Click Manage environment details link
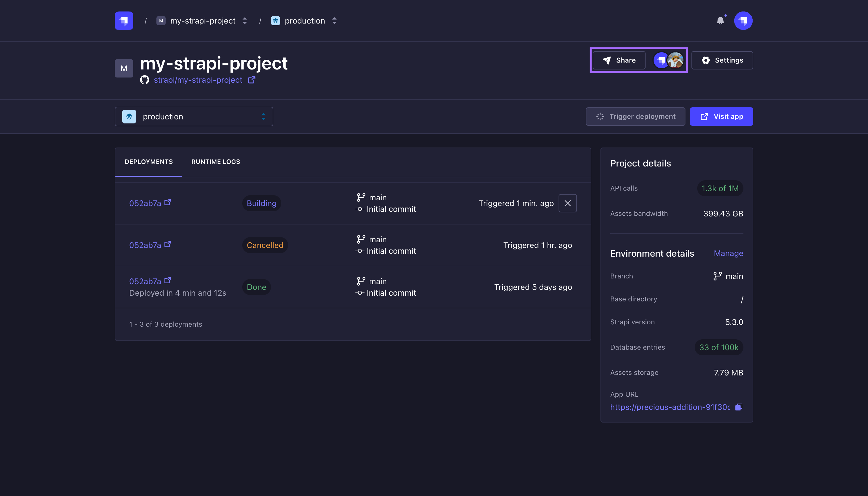Viewport: 868px width, 496px height. [x=728, y=253]
